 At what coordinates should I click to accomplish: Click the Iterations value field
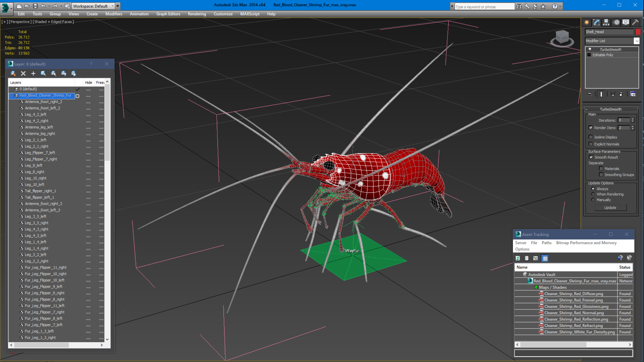[x=624, y=120]
